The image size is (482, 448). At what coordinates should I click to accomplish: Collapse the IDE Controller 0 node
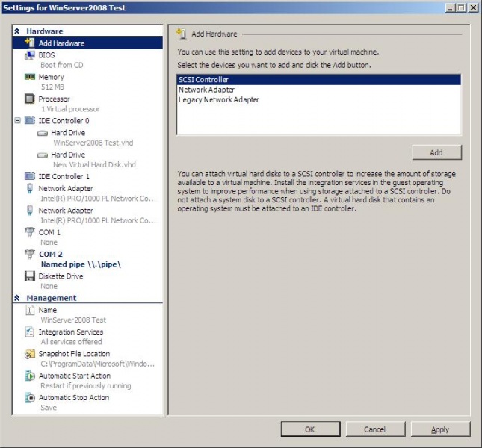point(17,120)
